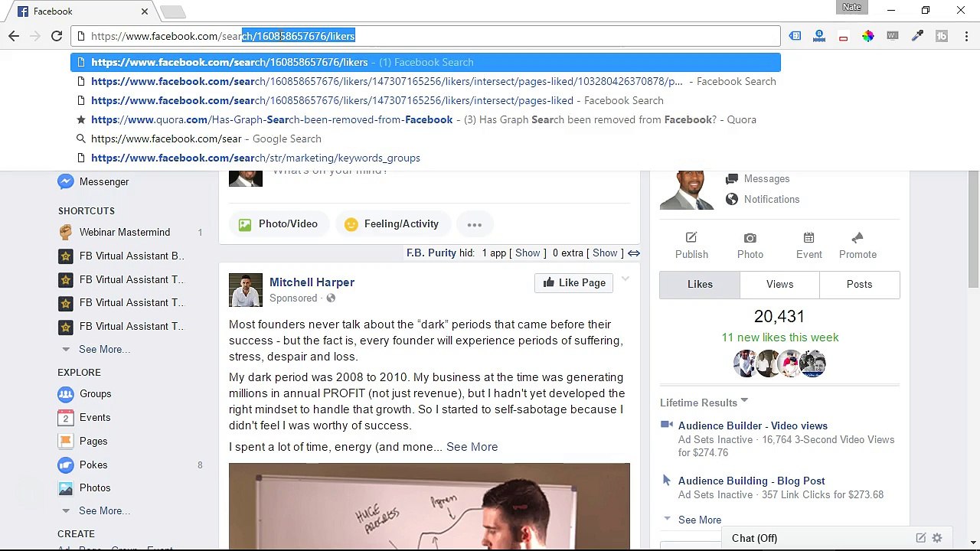Open the Chrome three-dot menu
980x551 pixels.
(x=966, y=36)
